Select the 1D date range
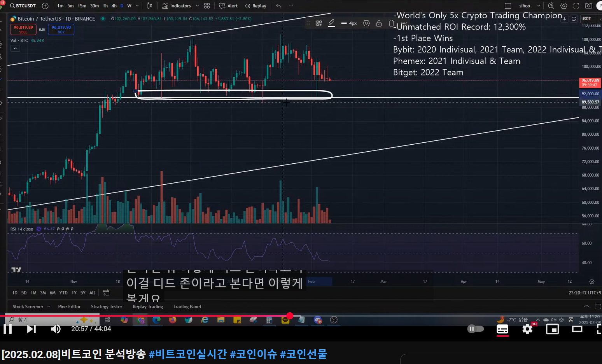 point(15,293)
